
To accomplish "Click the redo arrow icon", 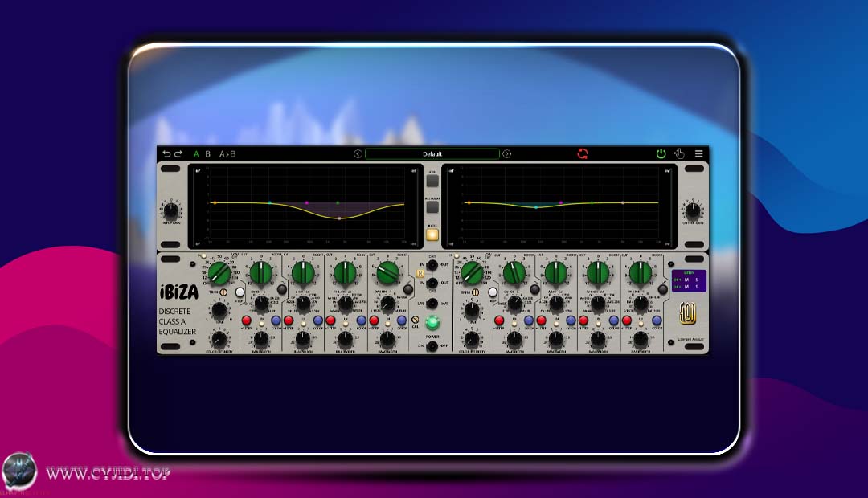I will [x=178, y=154].
